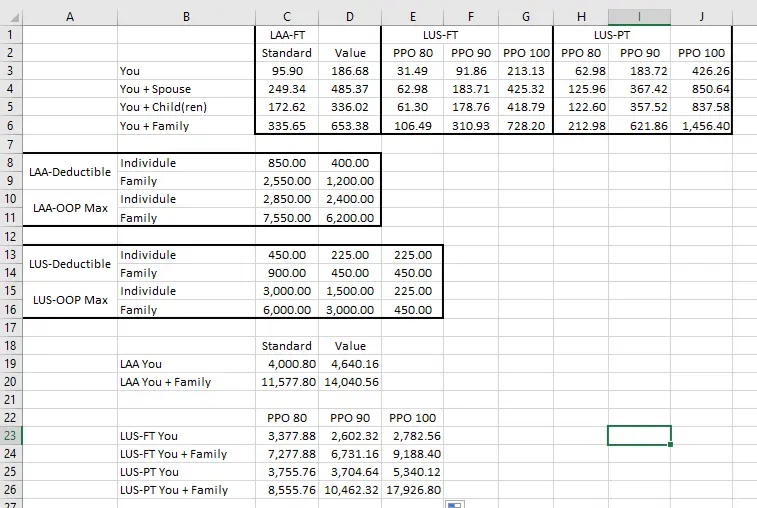Viewport: 757px width, 508px height.
Task: Select column I header
Action: tap(639, 16)
